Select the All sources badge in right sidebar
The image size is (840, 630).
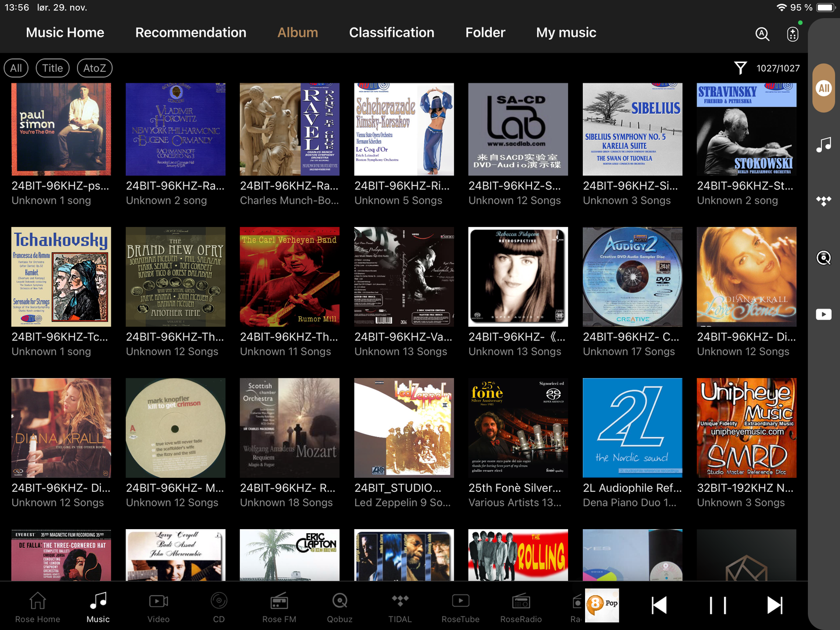pyautogui.click(x=824, y=88)
